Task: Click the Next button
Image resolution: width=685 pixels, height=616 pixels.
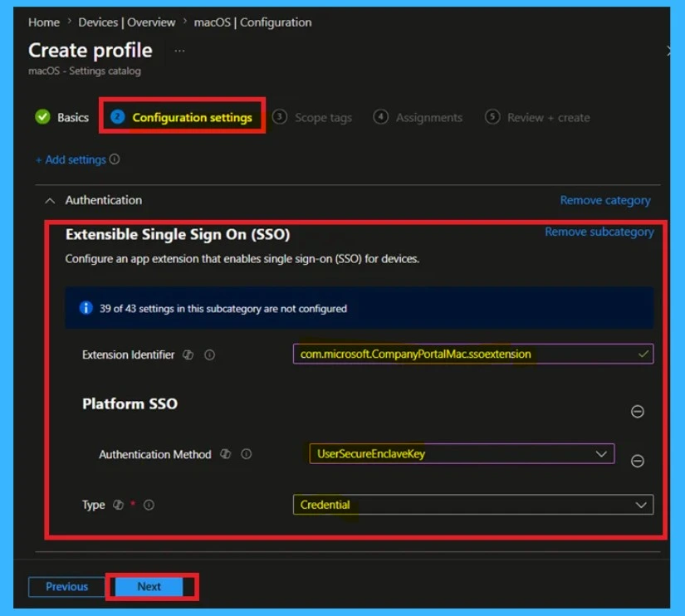Action: [x=149, y=587]
